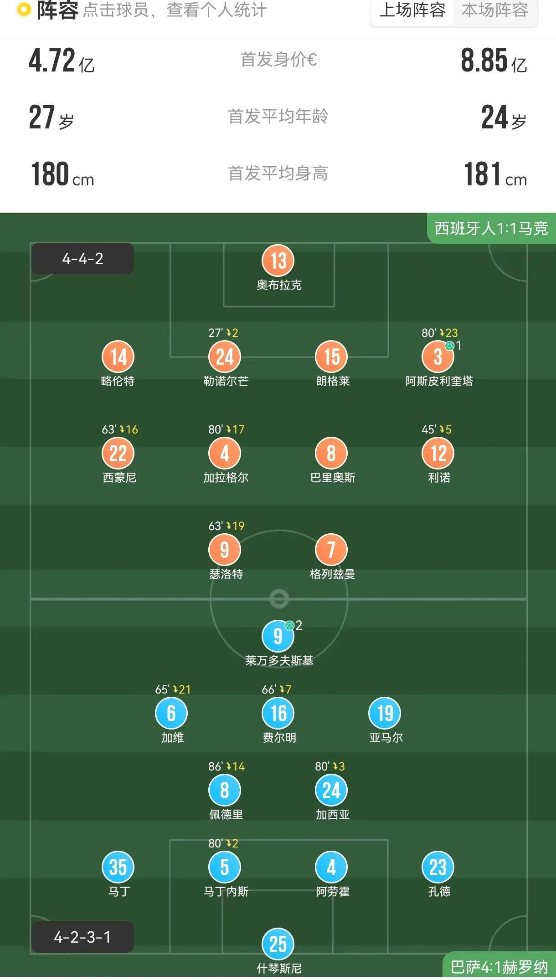Viewport: 556px width, 980px height.
Task: Switch to 上场阵容 tab
Action: (412, 10)
